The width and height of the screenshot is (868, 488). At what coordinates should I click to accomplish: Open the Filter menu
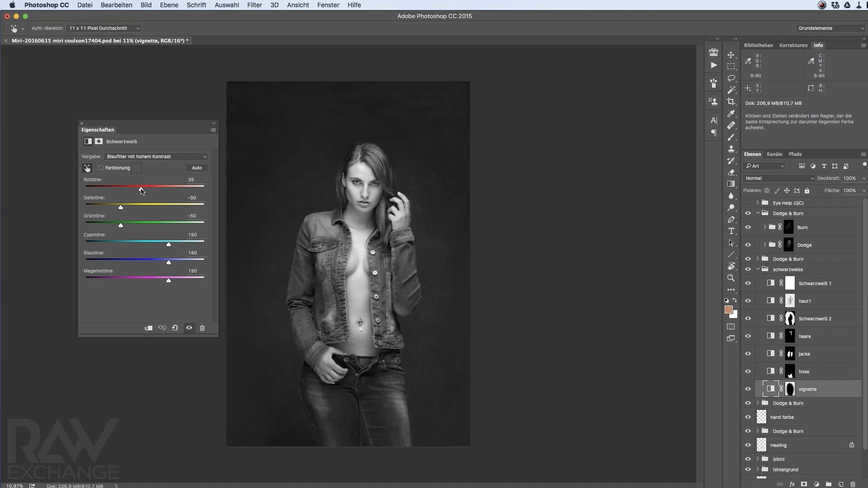(x=255, y=5)
